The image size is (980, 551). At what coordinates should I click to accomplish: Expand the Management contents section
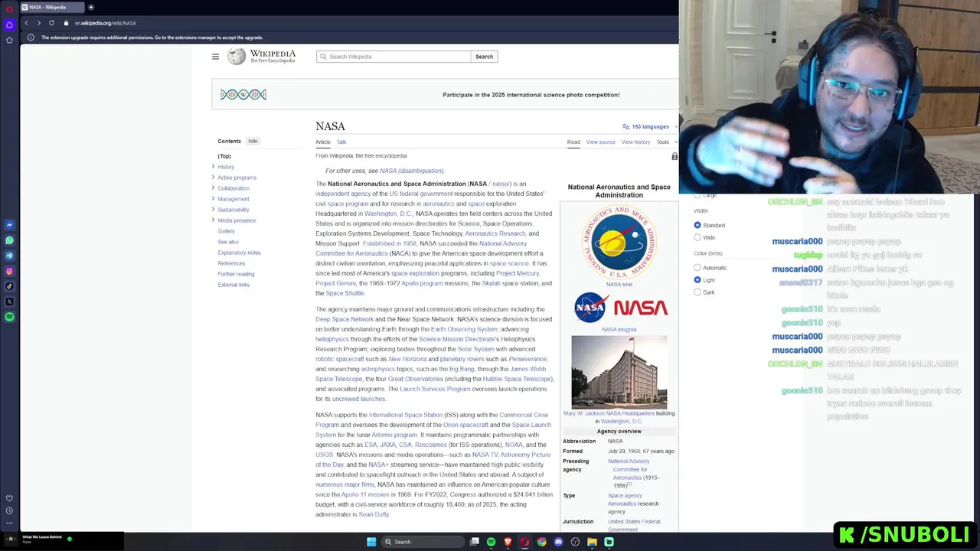(213, 199)
